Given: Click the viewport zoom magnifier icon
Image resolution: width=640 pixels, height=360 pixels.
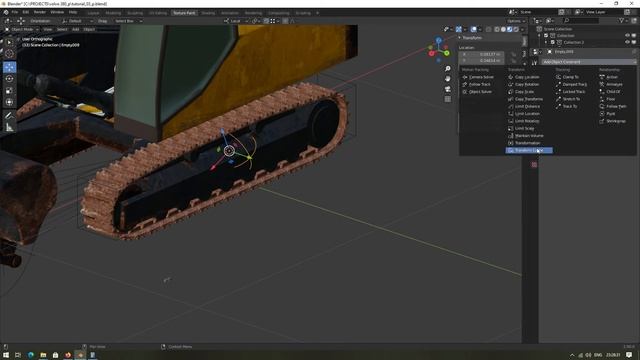Looking at the screenshot, I should pyautogui.click(x=448, y=69).
